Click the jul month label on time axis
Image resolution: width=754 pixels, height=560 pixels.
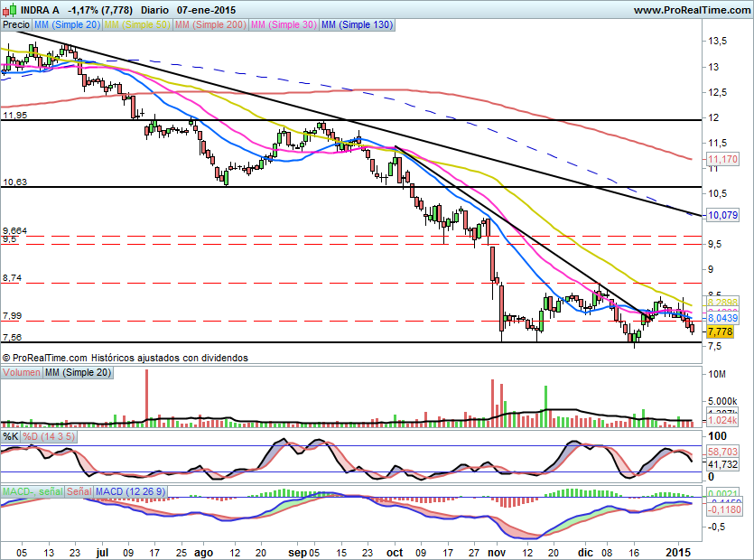(102, 552)
